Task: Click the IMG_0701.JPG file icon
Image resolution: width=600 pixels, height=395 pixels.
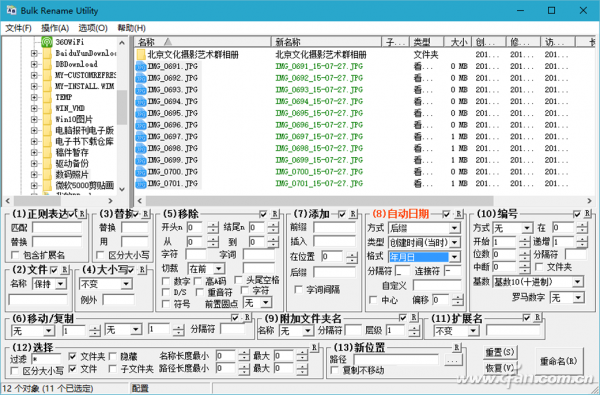Action: pyautogui.click(x=141, y=184)
